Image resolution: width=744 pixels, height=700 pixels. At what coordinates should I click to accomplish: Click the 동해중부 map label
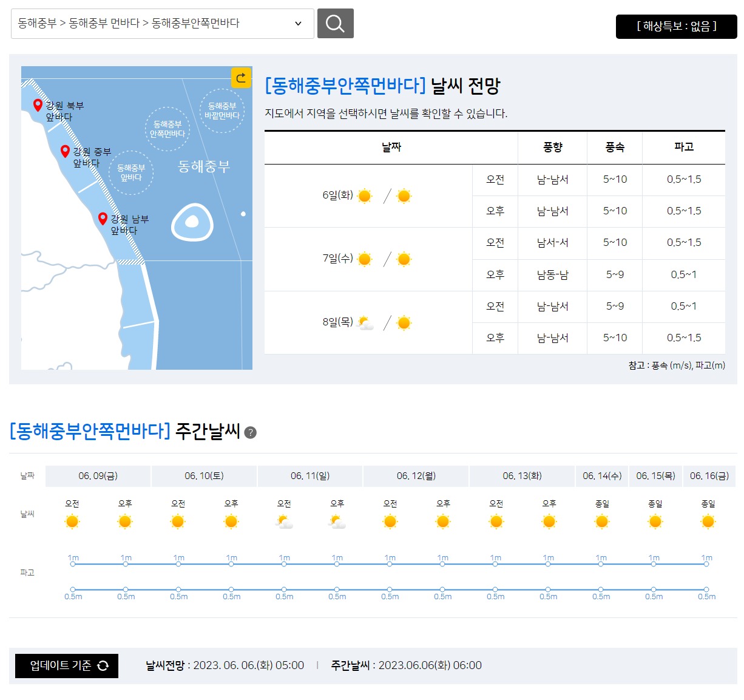click(x=204, y=166)
